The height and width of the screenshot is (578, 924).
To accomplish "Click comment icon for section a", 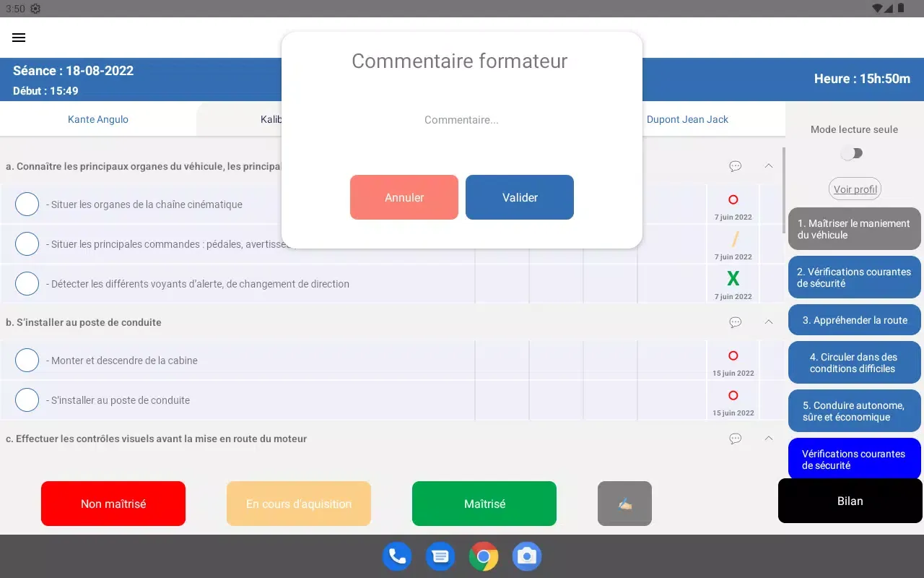I will [x=735, y=166].
